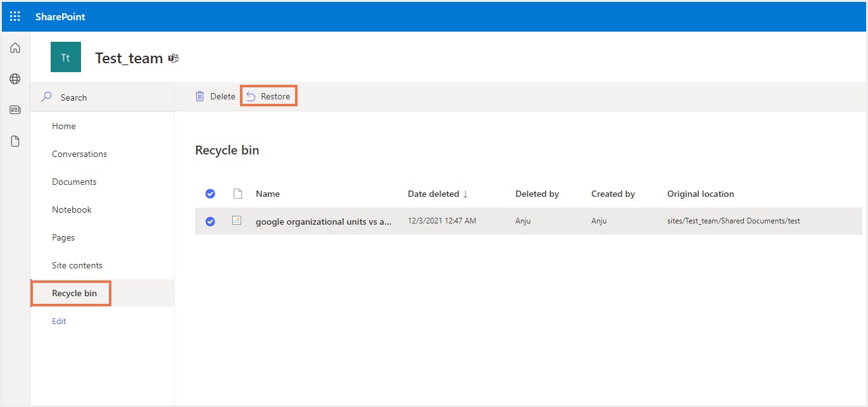Click the Original location column header

click(700, 194)
